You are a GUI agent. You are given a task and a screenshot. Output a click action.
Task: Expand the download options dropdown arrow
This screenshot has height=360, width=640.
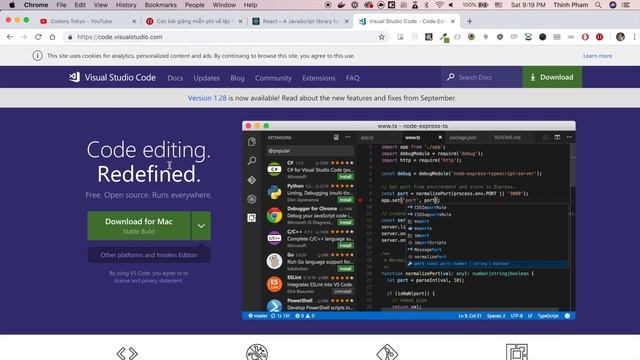(x=201, y=226)
